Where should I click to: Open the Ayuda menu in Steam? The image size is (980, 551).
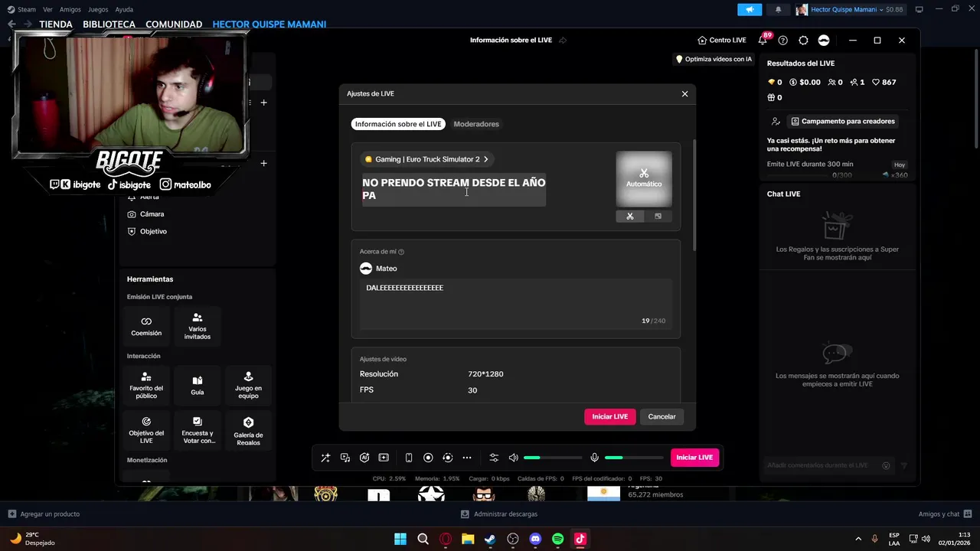tap(124, 9)
